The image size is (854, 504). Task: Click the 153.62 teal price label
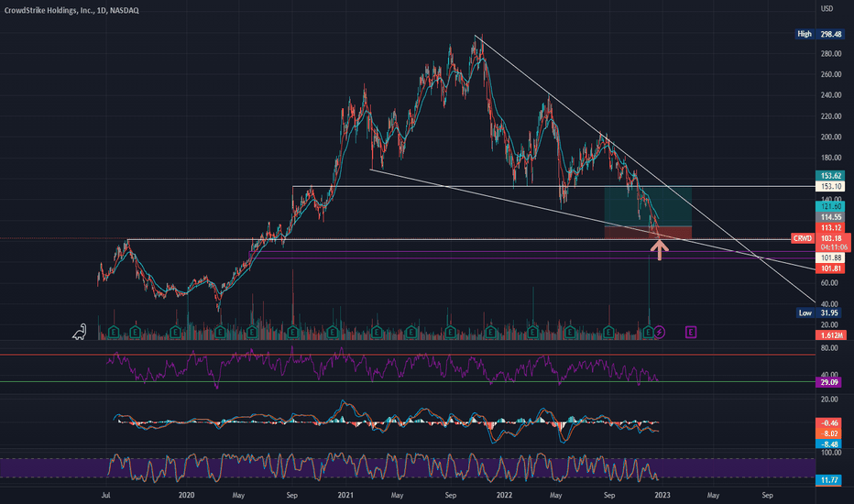point(830,176)
